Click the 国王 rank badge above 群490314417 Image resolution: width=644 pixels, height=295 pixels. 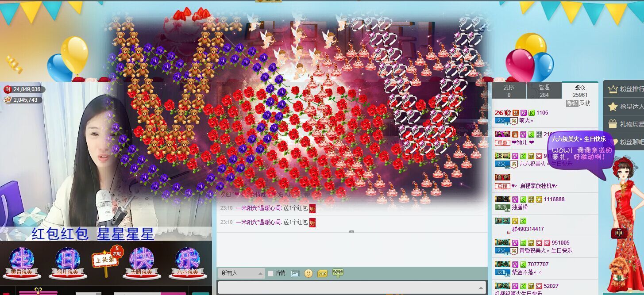[502, 221]
